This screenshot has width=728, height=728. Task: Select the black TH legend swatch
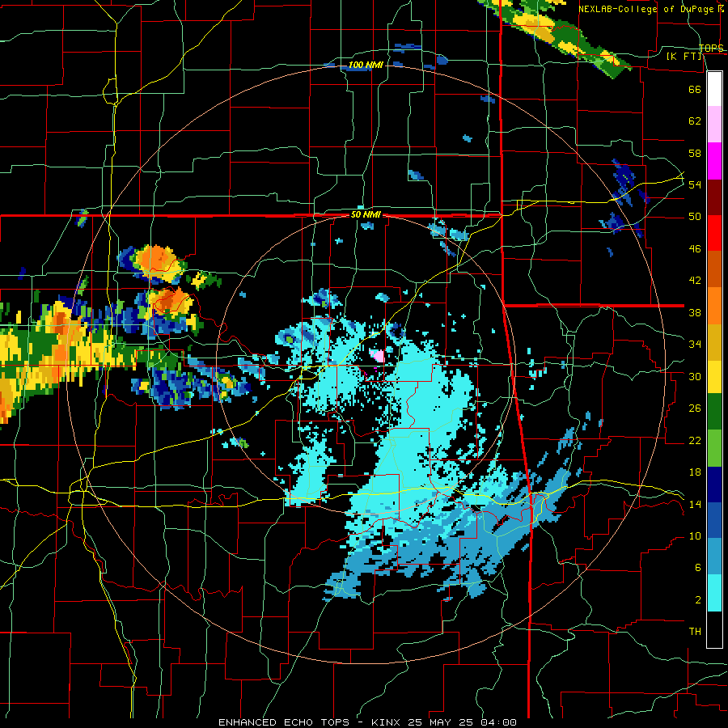(x=714, y=629)
